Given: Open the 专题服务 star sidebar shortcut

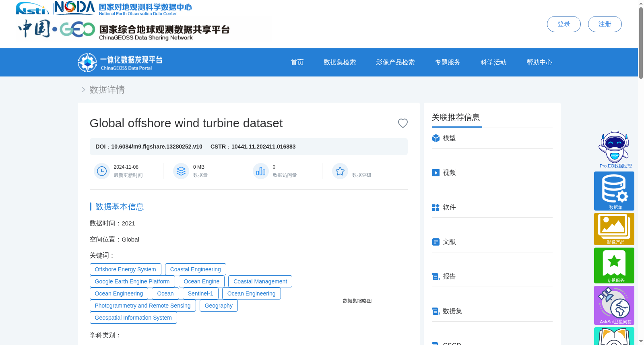Looking at the screenshot, I should (614, 265).
